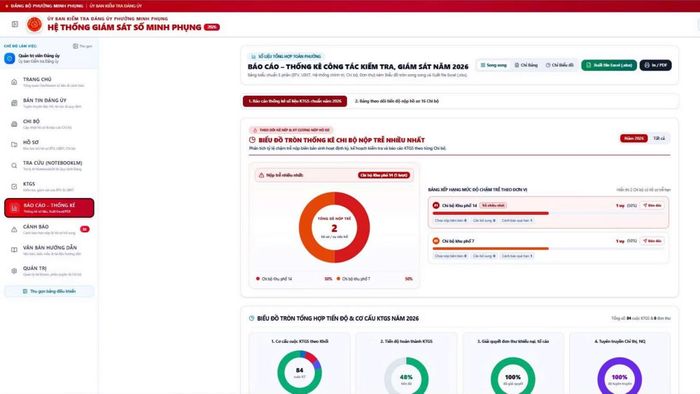The height and width of the screenshot is (394, 700).
Task: Click the Chi bộ Khu phố 14 red pill label
Action: [384, 175]
